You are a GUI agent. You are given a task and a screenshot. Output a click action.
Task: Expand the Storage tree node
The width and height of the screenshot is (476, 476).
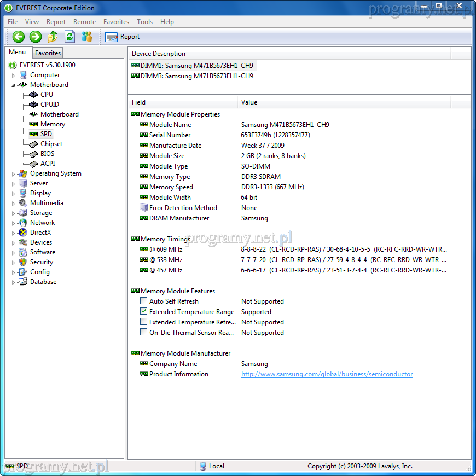point(14,213)
